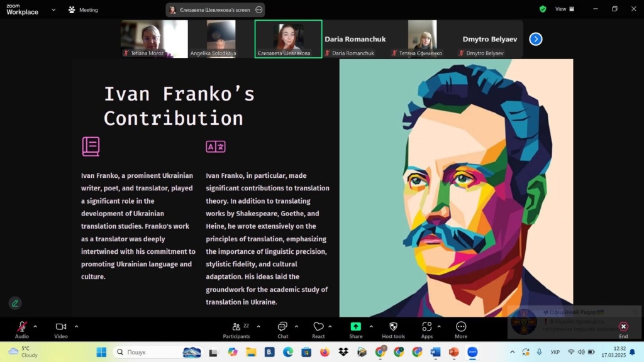The image size is (644, 362).
Task: Open the Participants panel
Action: 236,330
